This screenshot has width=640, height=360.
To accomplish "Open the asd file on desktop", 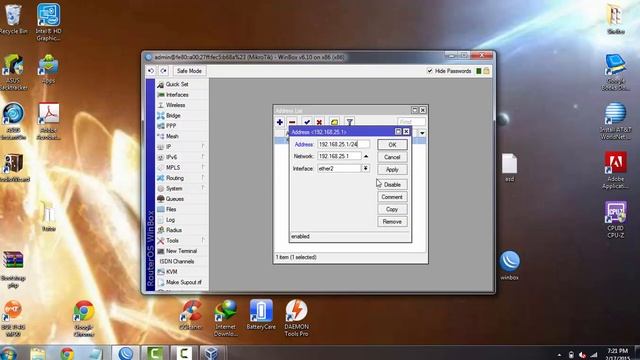I will 509,167.
